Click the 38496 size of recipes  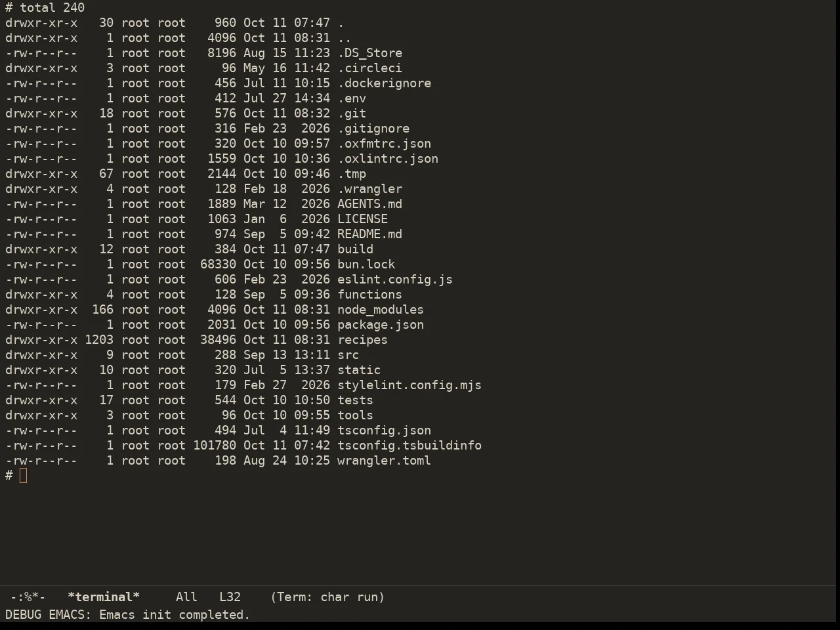tap(218, 340)
